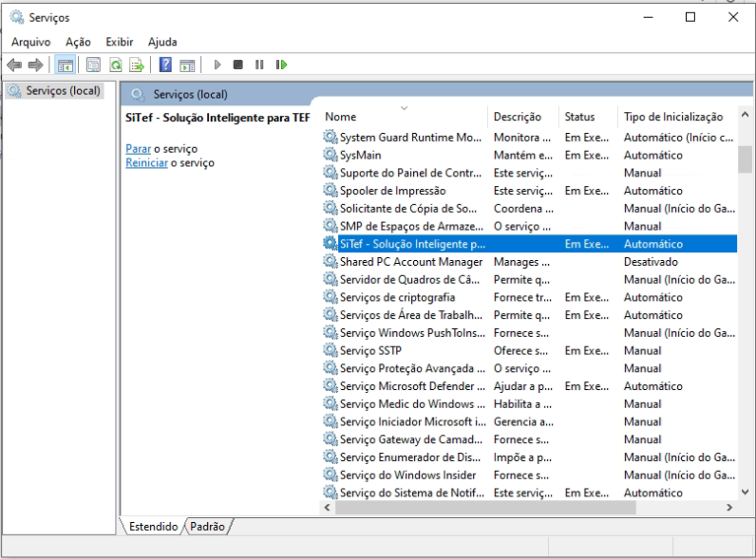Click the horizontal scrollbar right arrow
Image resolution: width=756 pixels, height=559 pixels.
[729, 508]
